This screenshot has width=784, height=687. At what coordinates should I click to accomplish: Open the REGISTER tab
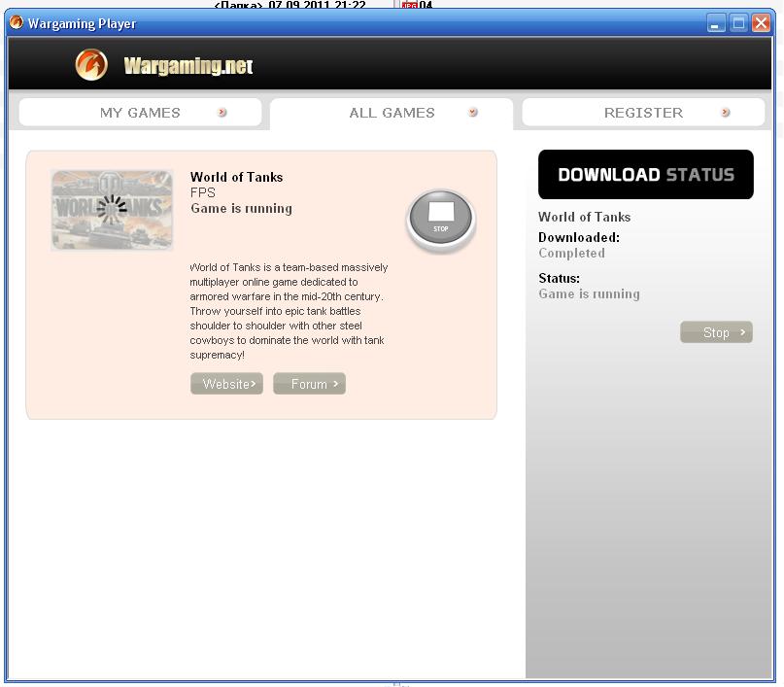pyautogui.click(x=643, y=113)
